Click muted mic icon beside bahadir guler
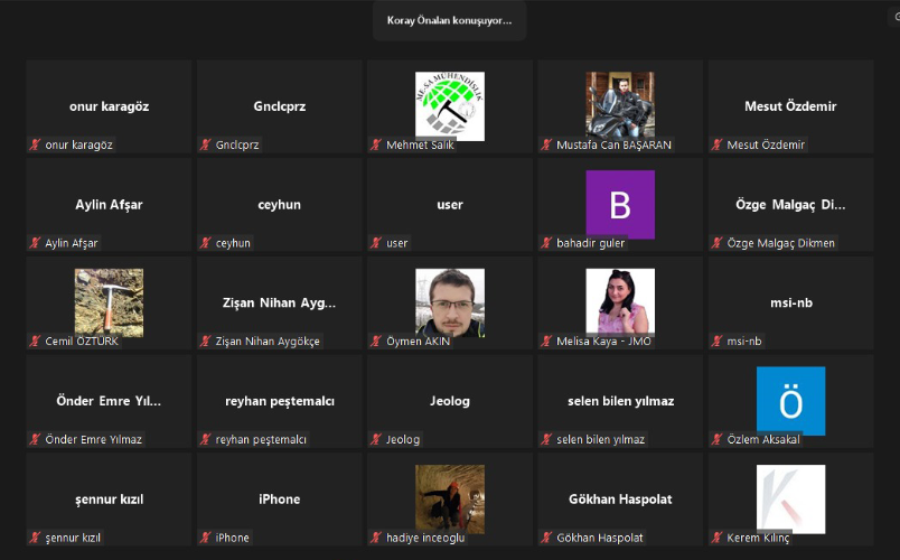 546,243
